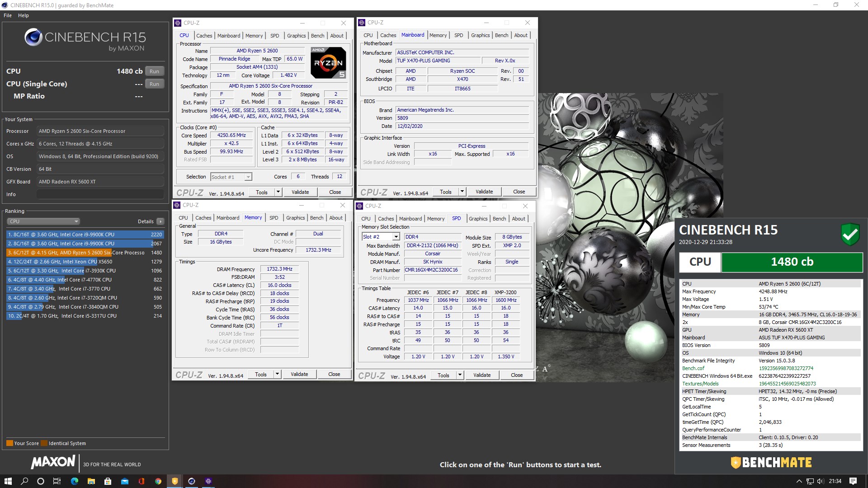Launch Cortana from the taskbar
Image resolution: width=868 pixels, height=488 pixels.
41,481
